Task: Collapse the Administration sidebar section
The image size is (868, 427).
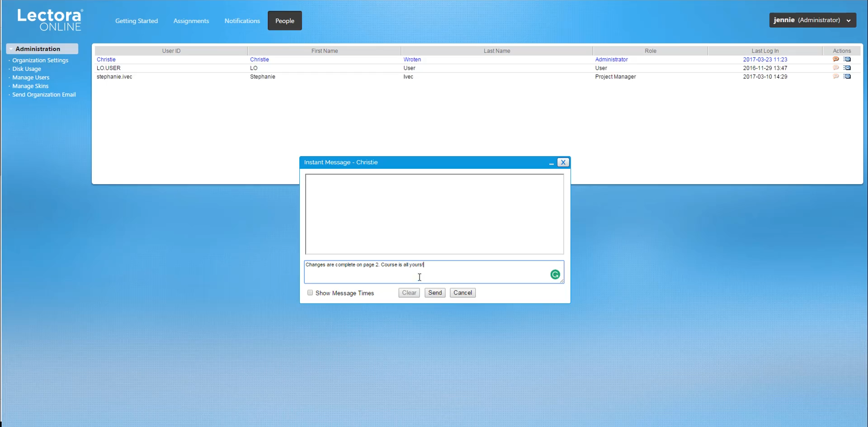Action: [x=42, y=49]
